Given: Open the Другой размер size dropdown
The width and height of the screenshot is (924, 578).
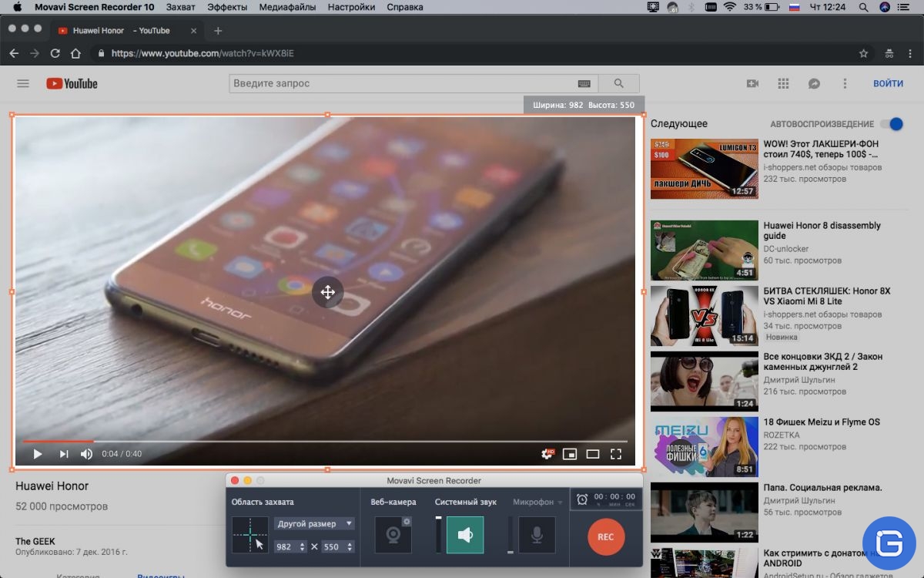Looking at the screenshot, I should (x=314, y=523).
